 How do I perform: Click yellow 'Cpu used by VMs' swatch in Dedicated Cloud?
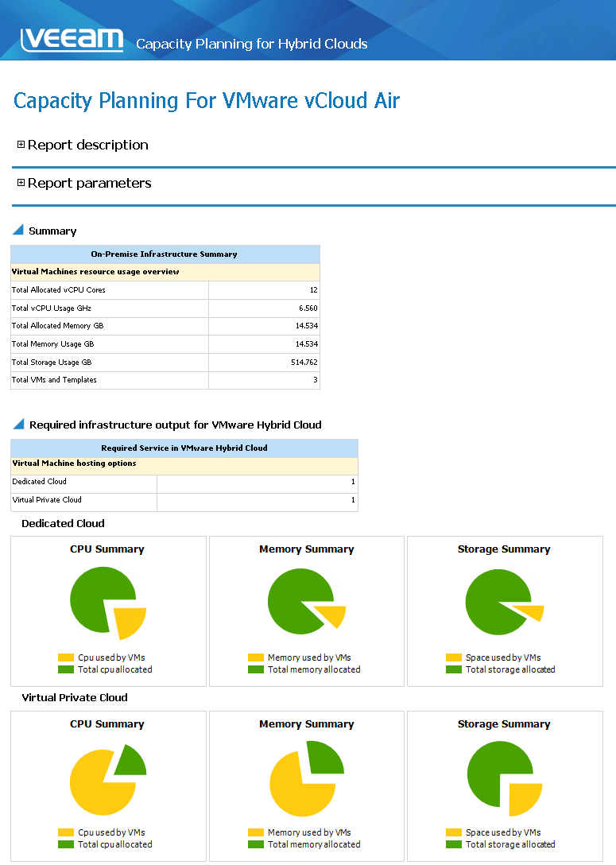[66, 657]
